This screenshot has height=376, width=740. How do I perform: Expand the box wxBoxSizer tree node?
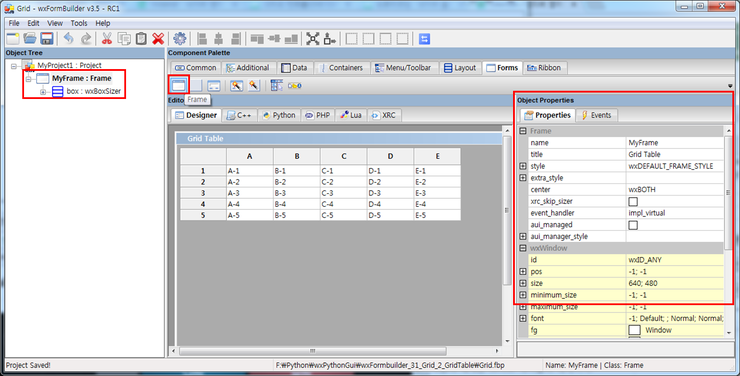point(43,92)
